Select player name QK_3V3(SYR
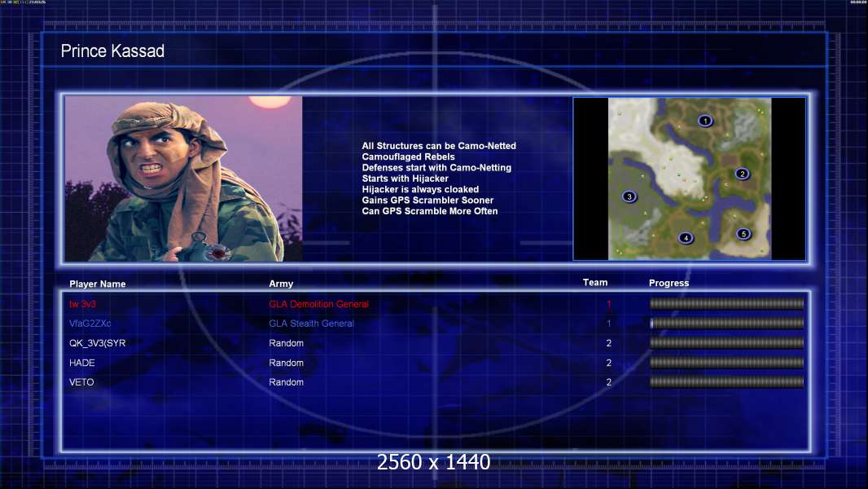The height and width of the screenshot is (489, 868). point(98,343)
